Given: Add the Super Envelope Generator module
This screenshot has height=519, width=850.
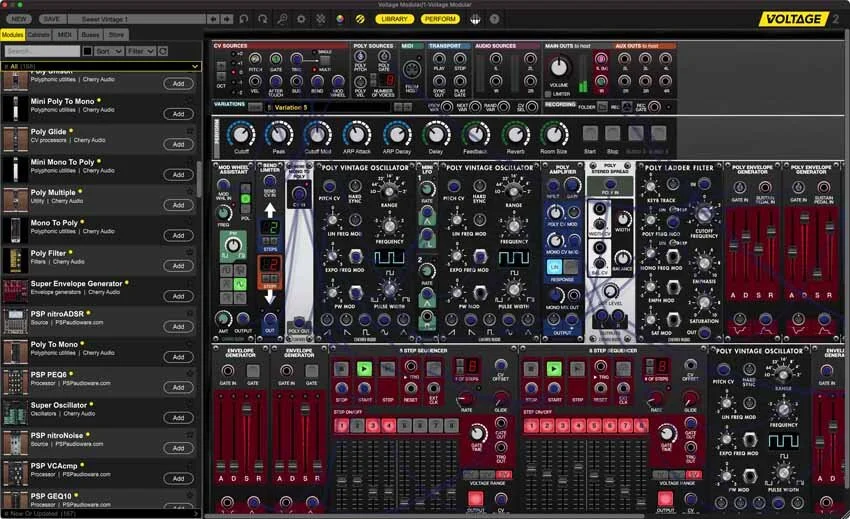Looking at the screenshot, I should click(x=178, y=296).
